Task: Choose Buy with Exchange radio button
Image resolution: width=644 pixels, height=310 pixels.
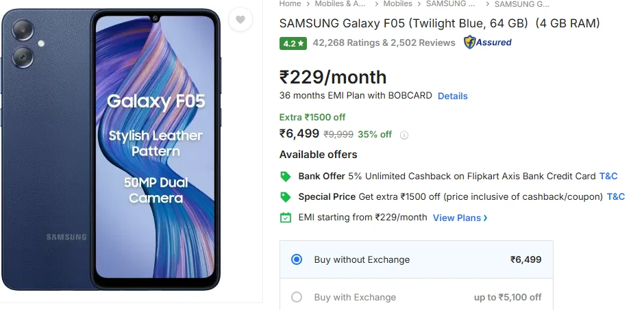Action: [297, 297]
